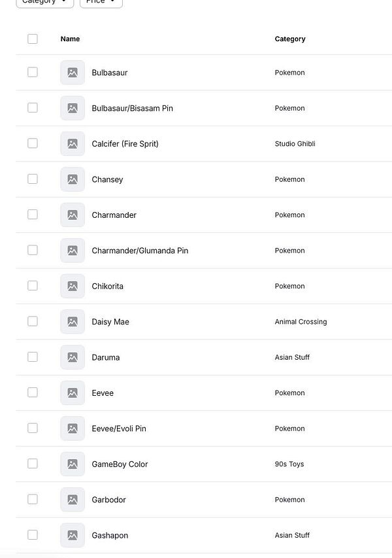Select the Bulbasaur/Bisasam Pin item name
This screenshot has width=392, height=558.
[x=133, y=108]
